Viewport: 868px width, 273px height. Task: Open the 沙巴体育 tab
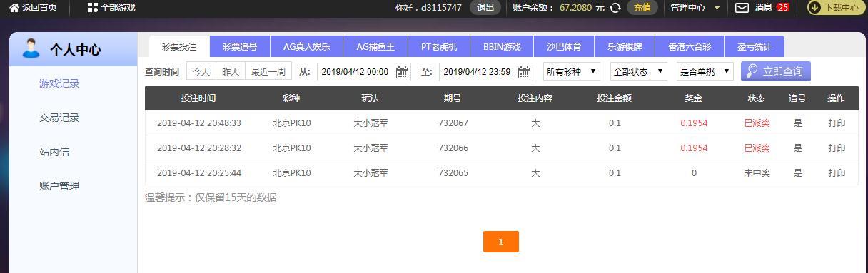(564, 47)
